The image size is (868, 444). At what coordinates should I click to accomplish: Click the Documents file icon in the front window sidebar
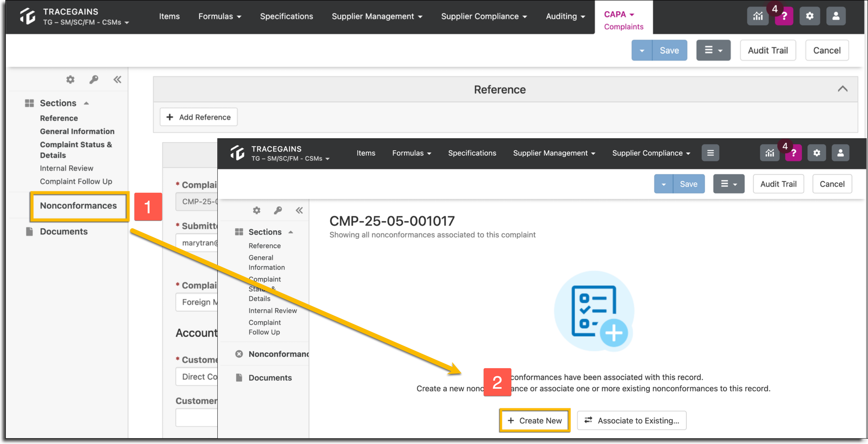pos(239,378)
